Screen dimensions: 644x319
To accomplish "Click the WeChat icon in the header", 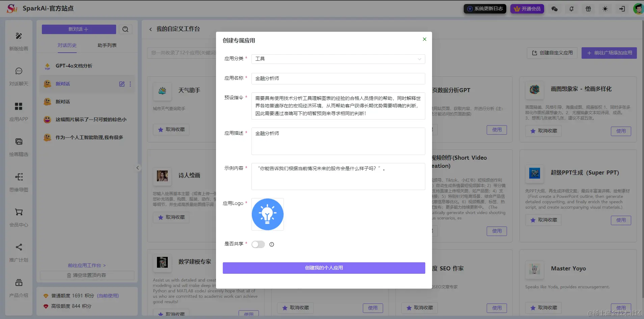I will click(x=555, y=9).
